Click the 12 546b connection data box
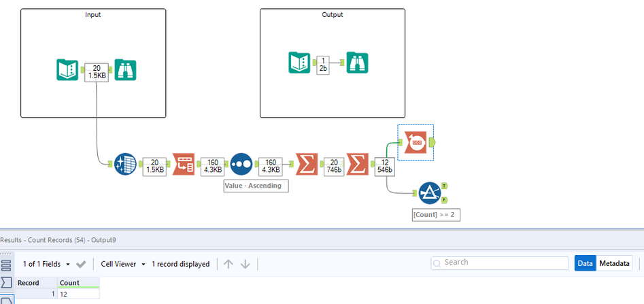The image size is (644, 304). point(385,167)
